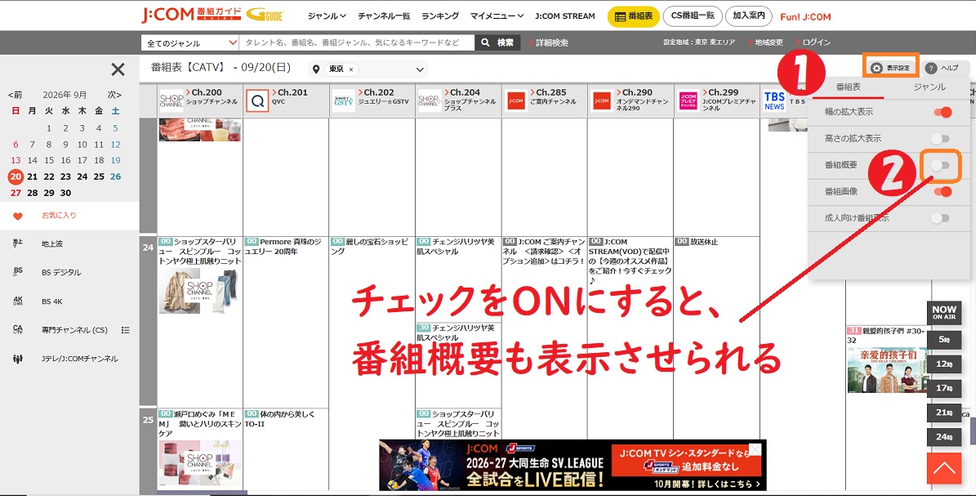Click the TBS NEWS channel logo
This screenshot has width=980, height=500.
coord(774,100)
